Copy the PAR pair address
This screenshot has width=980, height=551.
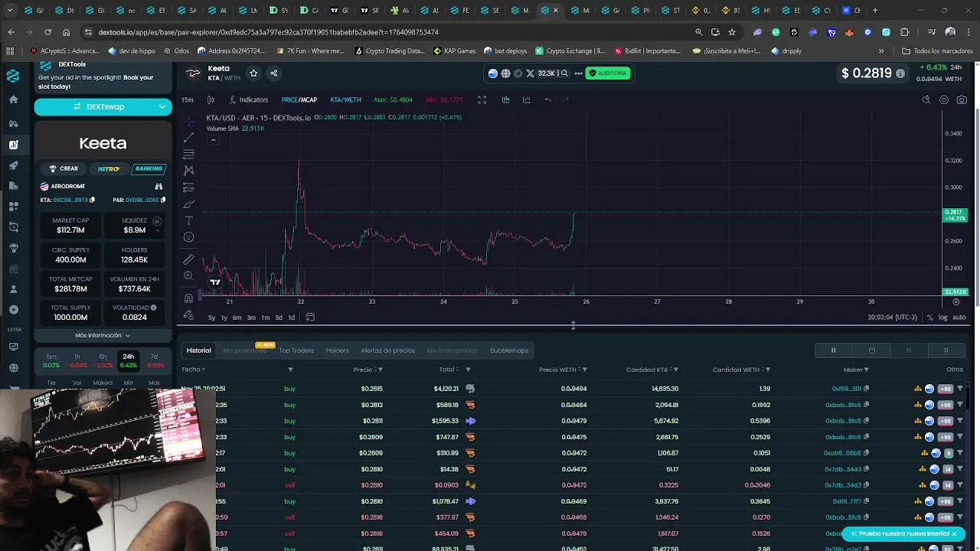163,201
